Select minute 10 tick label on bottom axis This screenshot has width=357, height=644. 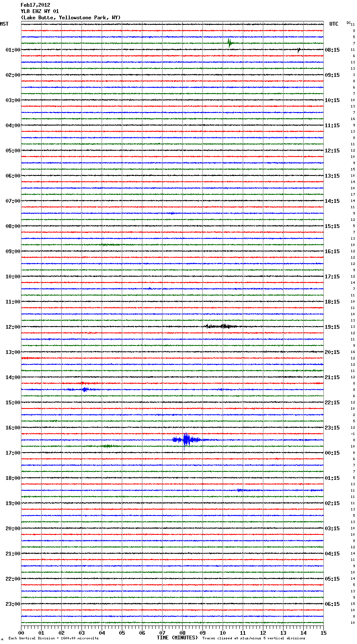223,633
